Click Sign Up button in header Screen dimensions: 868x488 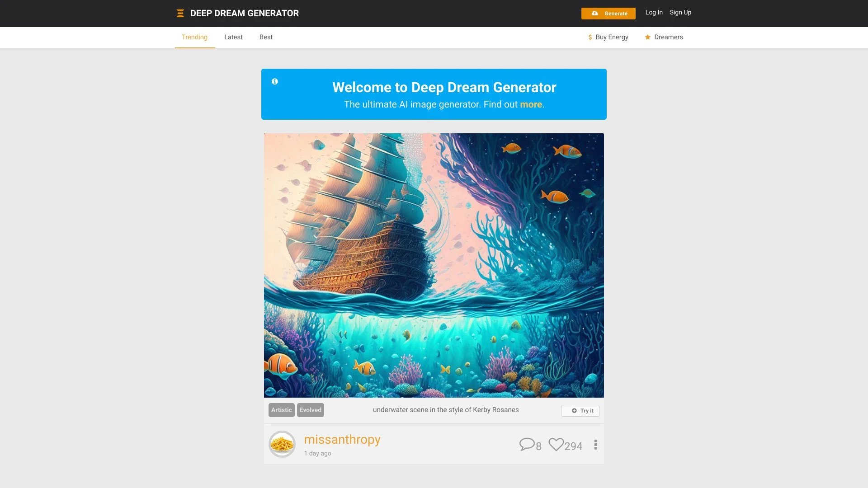point(680,12)
